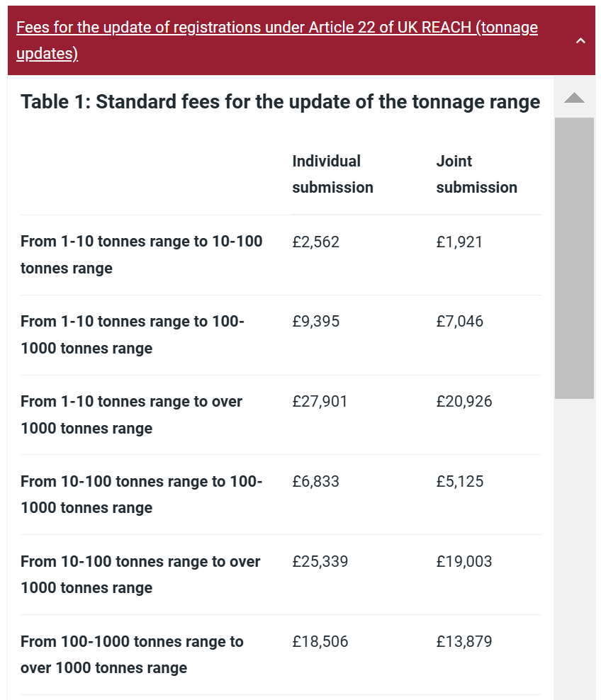Viewport: 601px width, 700px height.
Task: Click the 1-10 to over 1000 tonnes row label
Action: [x=131, y=414]
